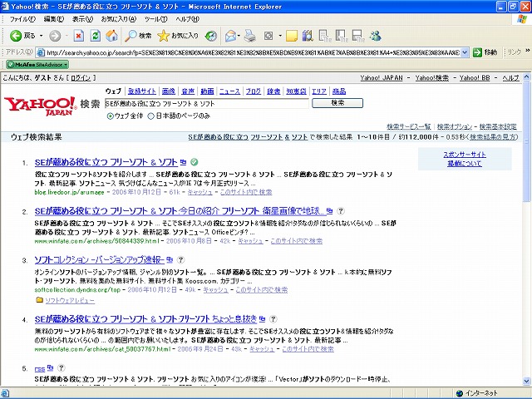Open result 1 in new window icon
532x399 pixels.
pyautogui.click(x=183, y=162)
